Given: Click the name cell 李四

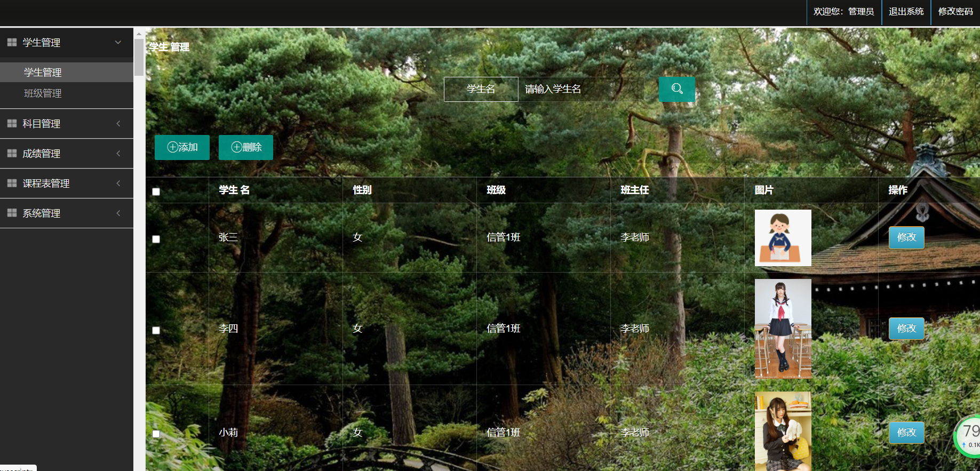Looking at the screenshot, I should (x=228, y=329).
